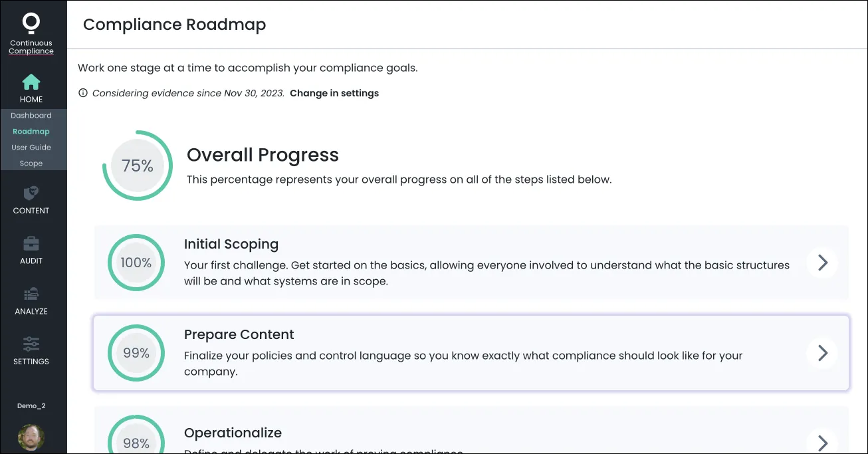Viewport: 868px width, 454px height.
Task: Expand the Initial Scoping stage
Action: pos(822,263)
